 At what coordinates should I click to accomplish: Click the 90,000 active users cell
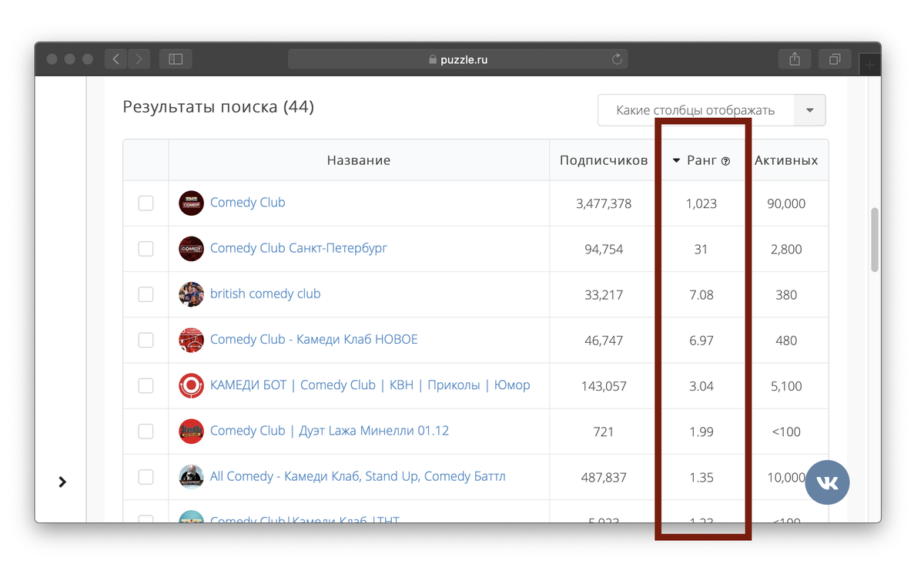(x=786, y=203)
